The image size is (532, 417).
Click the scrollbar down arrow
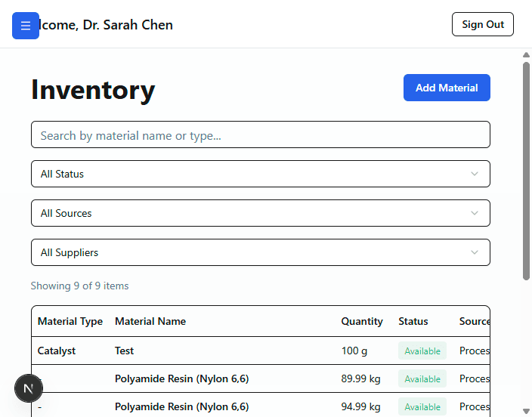pyautogui.click(x=526, y=411)
